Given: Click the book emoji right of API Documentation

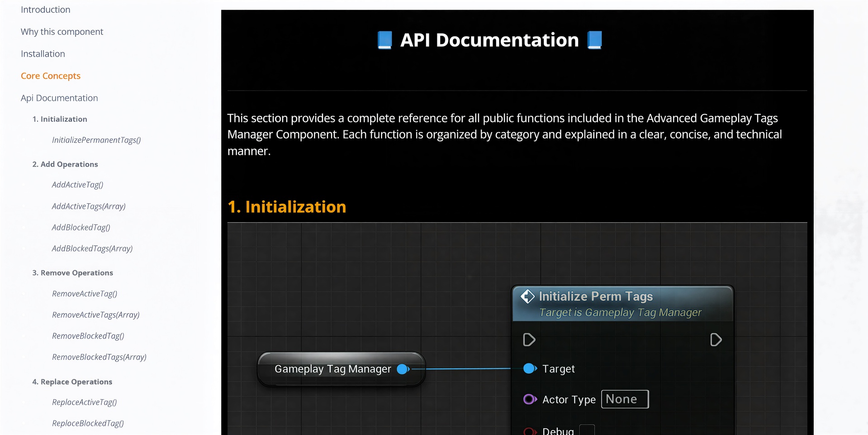Looking at the screenshot, I should pos(595,40).
